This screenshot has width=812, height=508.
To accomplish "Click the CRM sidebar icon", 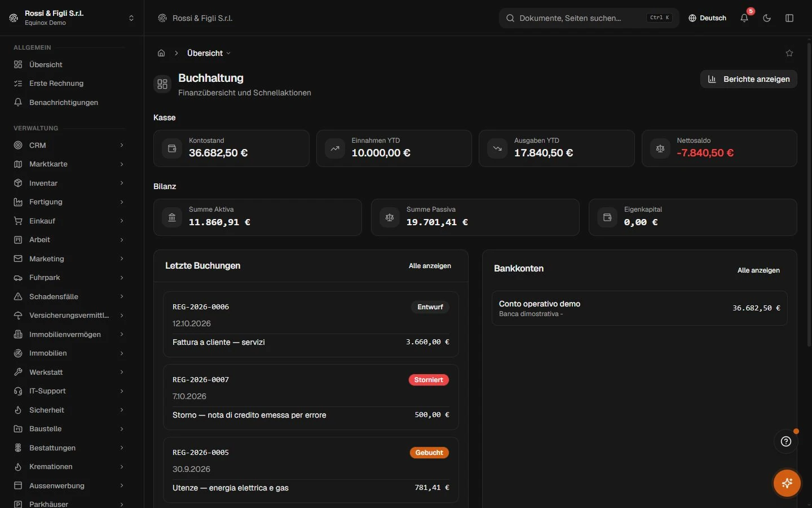I will click(x=18, y=145).
